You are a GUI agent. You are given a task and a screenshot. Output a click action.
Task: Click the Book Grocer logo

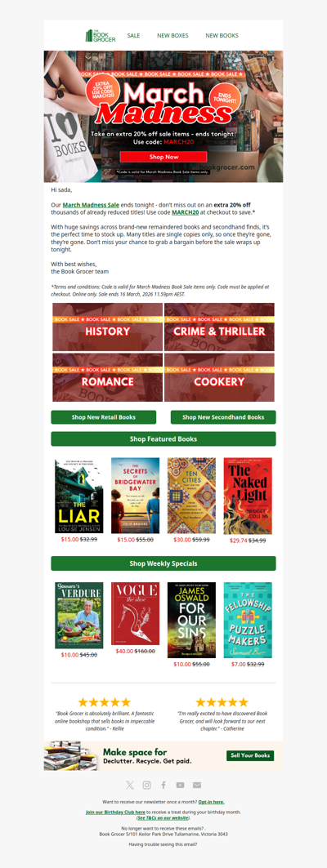(x=101, y=35)
